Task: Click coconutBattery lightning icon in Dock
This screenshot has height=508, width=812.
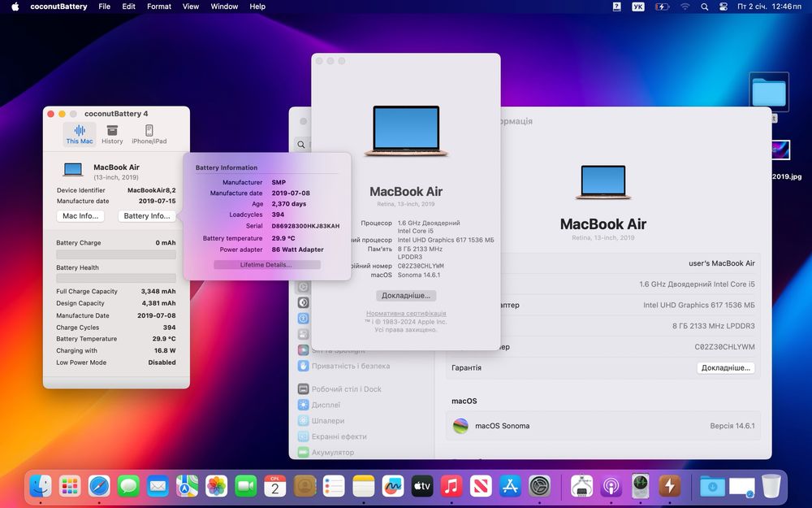Action: (670, 486)
